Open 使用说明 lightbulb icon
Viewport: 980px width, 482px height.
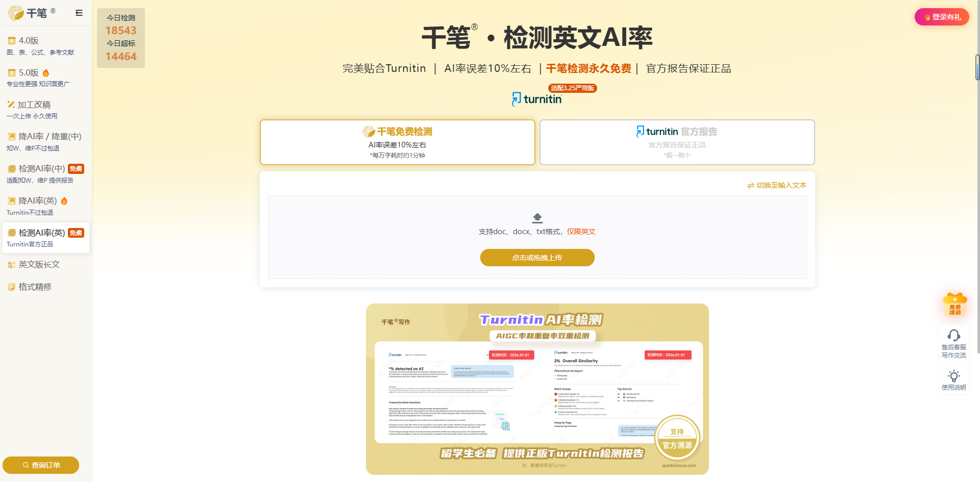click(x=954, y=380)
